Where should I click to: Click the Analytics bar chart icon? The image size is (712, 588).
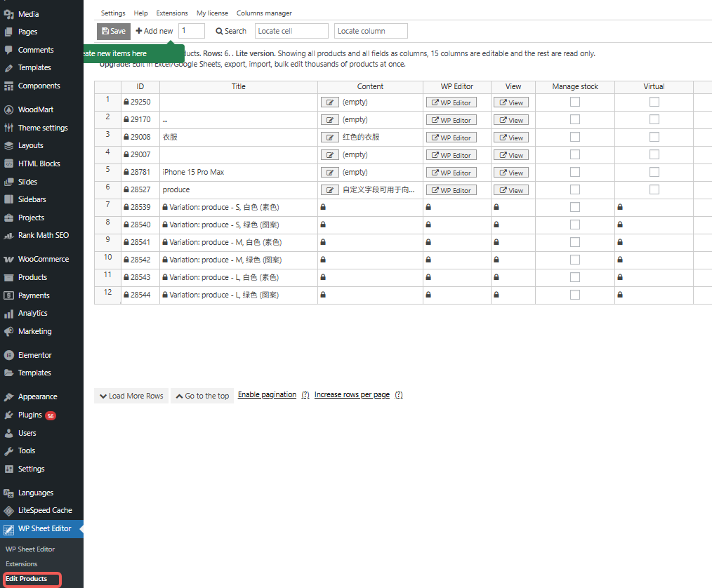coord(9,314)
